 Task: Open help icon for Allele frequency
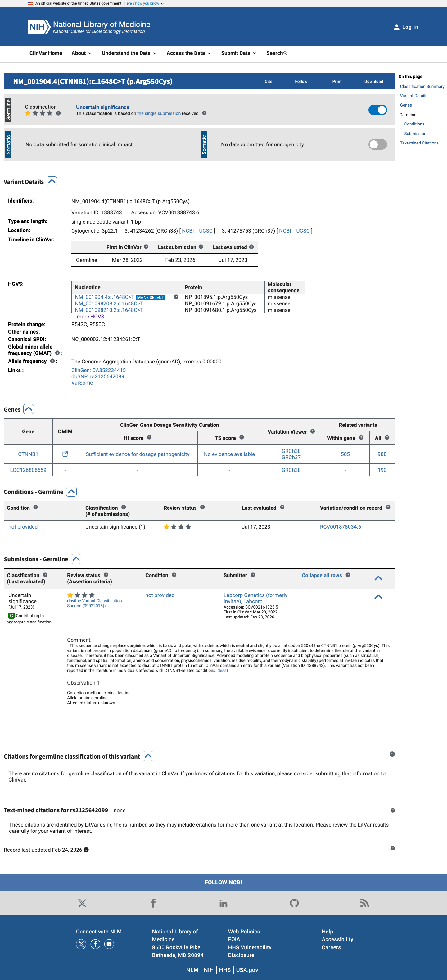point(52,361)
